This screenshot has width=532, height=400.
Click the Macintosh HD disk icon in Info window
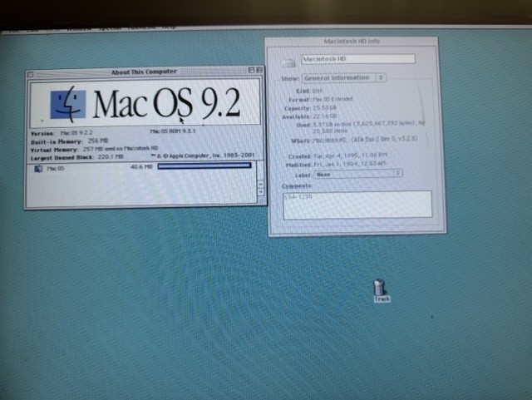pos(288,62)
